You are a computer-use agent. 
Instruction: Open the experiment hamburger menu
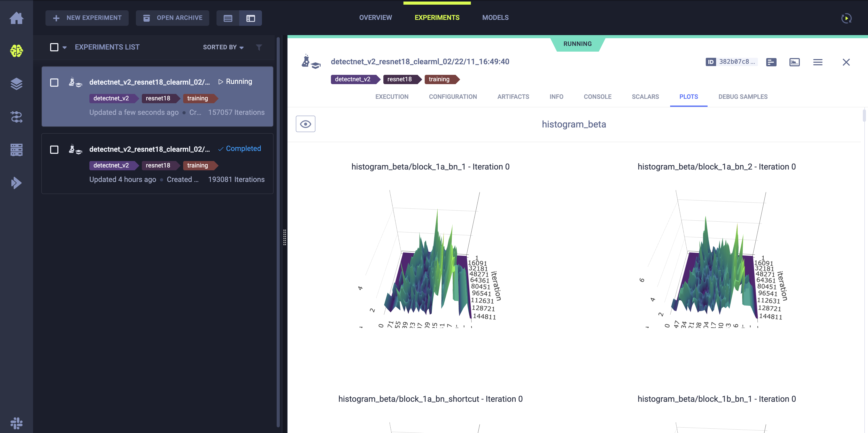(817, 62)
